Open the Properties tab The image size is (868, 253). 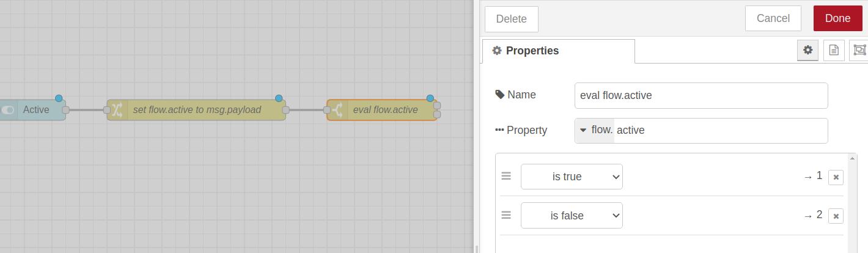558,51
